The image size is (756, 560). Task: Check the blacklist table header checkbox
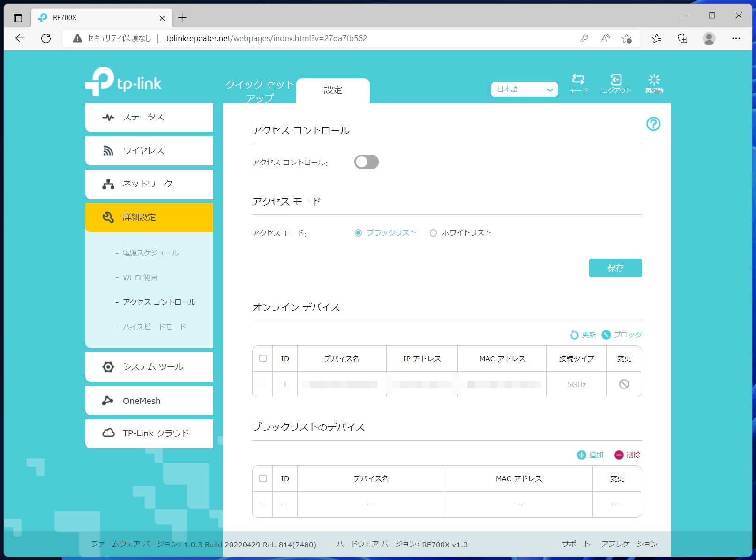click(x=263, y=478)
